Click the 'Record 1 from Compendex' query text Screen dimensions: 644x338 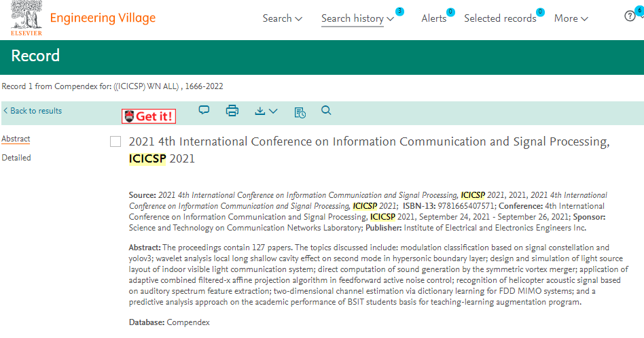(x=113, y=86)
